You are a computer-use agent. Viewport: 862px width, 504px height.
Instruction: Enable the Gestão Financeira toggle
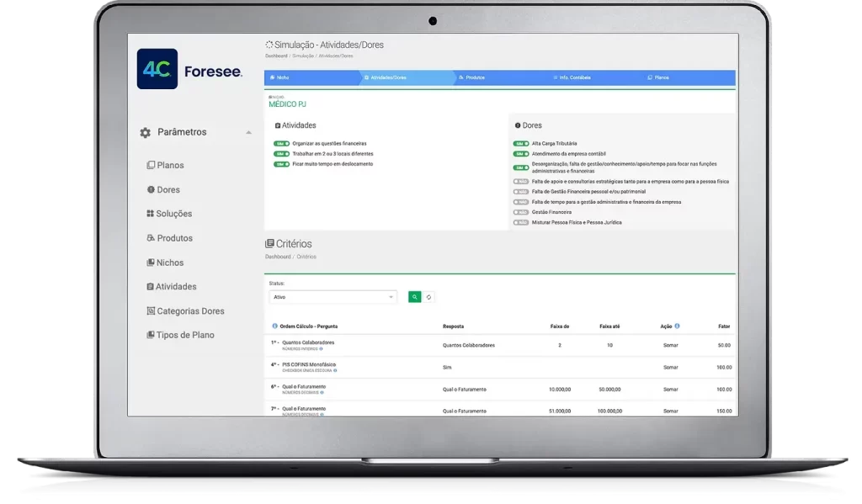click(x=520, y=212)
